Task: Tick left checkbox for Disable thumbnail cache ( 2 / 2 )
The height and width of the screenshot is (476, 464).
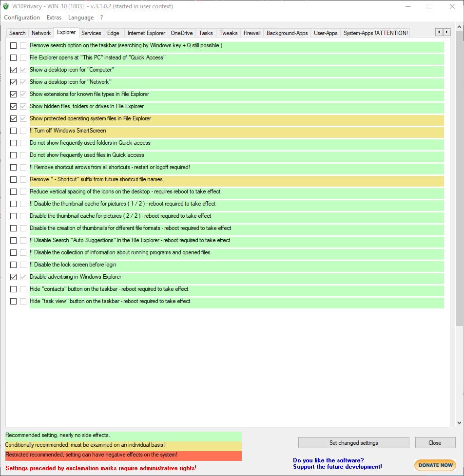Action: pyautogui.click(x=13, y=216)
